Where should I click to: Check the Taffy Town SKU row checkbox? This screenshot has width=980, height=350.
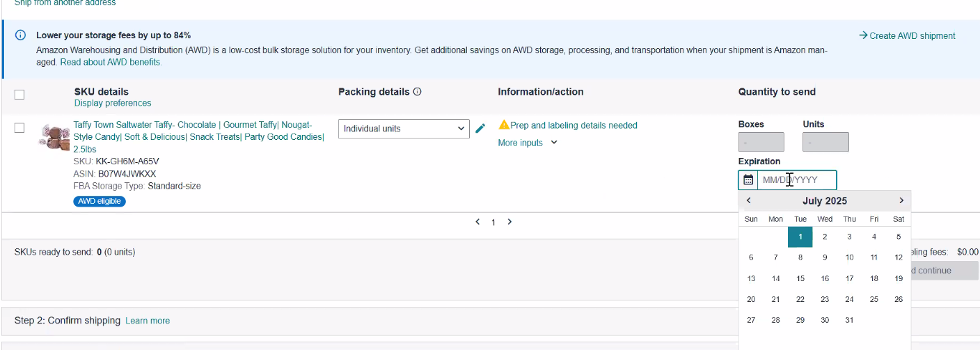point(19,128)
